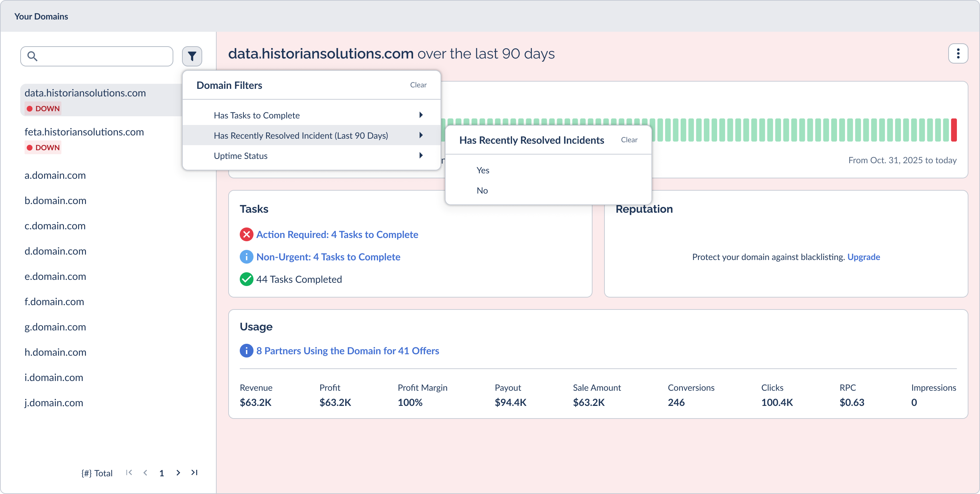
Task: Open Non-Urgent: 4 Tasks to Complete
Action: [328, 257]
